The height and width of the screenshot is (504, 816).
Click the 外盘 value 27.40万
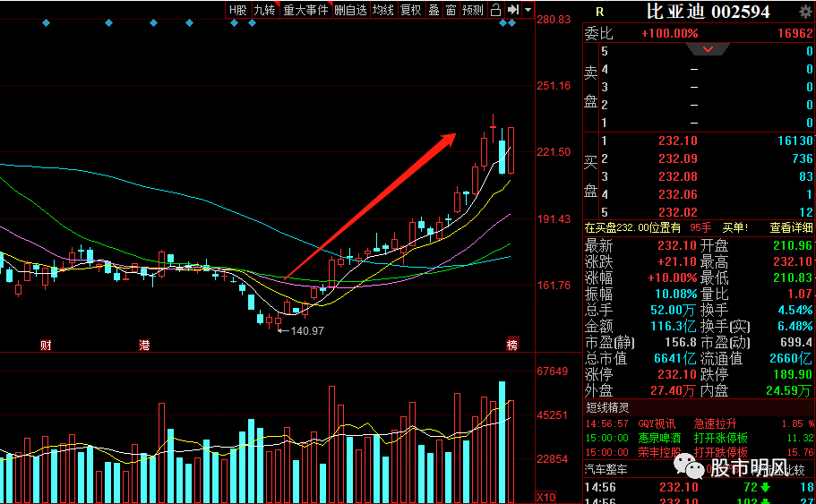click(x=673, y=390)
